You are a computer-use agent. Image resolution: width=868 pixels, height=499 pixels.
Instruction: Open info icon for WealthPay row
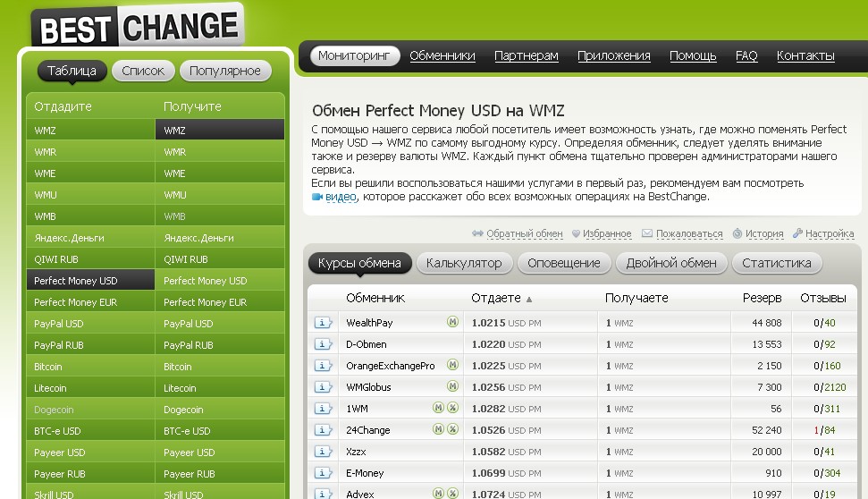click(323, 322)
